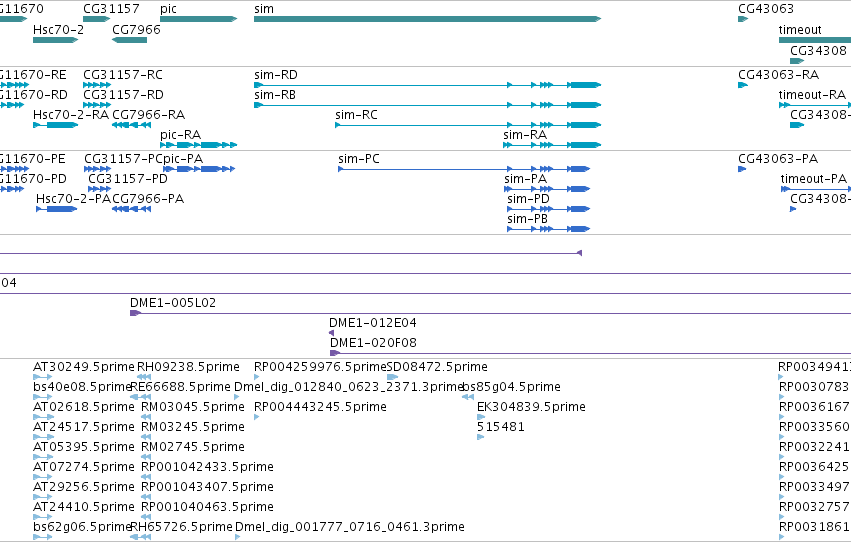The width and height of the screenshot is (851, 542).
Task: Click the 515481 feature arrow
Action: pyautogui.click(x=480, y=437)
